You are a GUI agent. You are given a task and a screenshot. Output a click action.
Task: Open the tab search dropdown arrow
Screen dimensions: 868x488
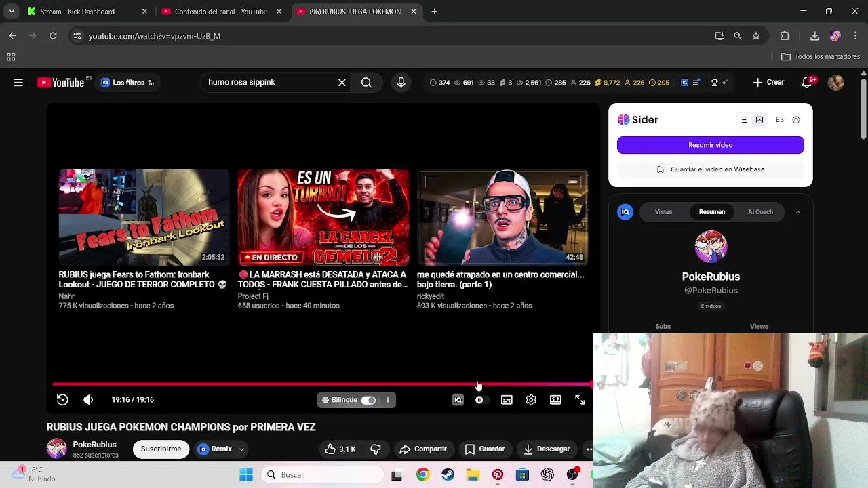tap(12, 12)
